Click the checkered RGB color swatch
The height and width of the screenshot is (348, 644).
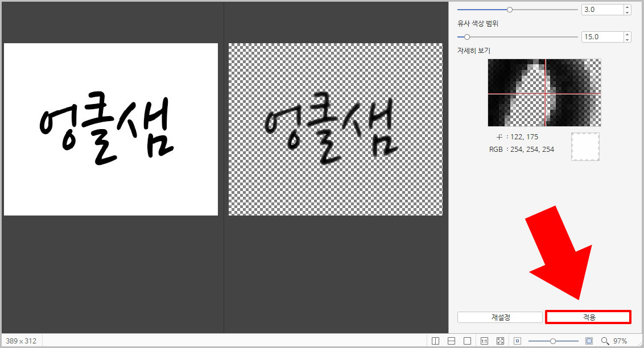tap(585, 147)
